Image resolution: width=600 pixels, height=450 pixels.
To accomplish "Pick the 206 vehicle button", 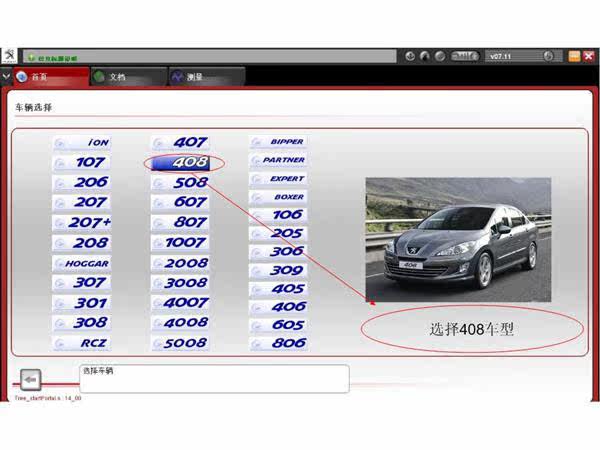I will pyautogui.click(x=82, y=183).
